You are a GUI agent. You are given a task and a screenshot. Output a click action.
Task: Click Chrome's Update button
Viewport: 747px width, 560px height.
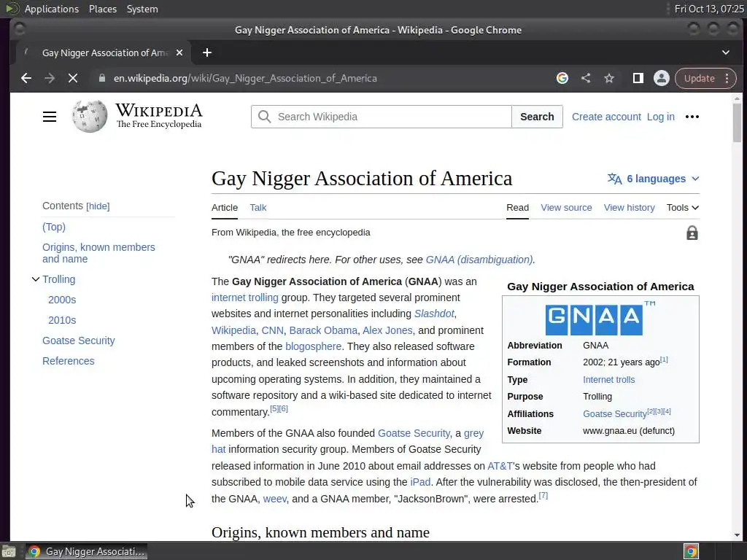click(x=700, y=78)
